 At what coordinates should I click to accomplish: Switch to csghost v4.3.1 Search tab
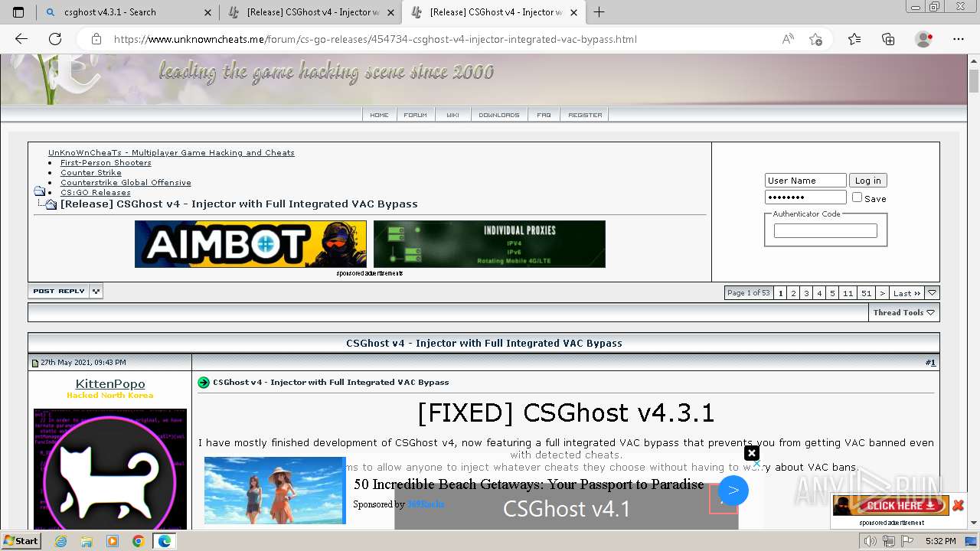coord(127,12)
